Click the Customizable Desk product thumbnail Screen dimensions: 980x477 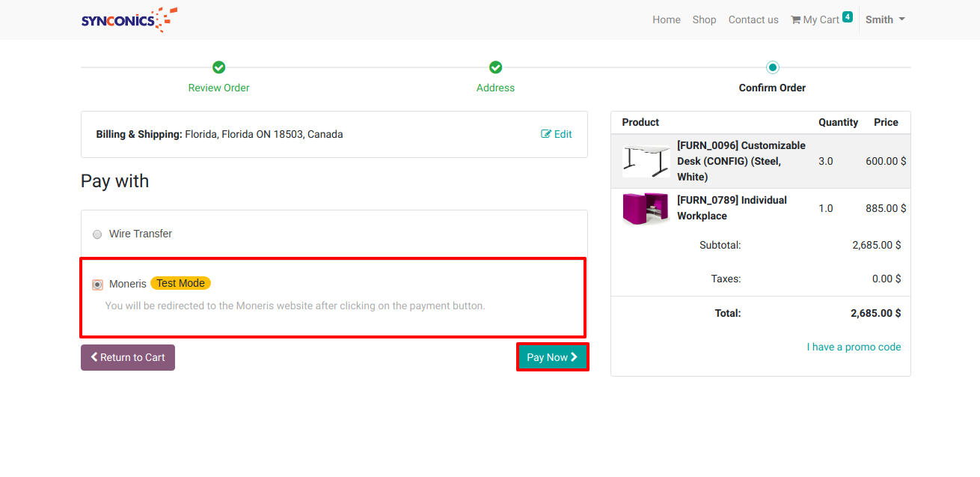pyautogui.click(x=646, y=161)
